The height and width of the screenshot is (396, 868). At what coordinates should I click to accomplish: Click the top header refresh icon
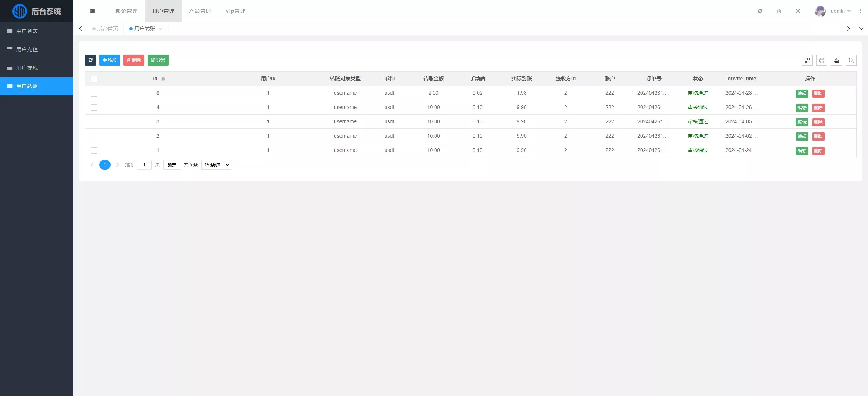click(x=760, y=11)
